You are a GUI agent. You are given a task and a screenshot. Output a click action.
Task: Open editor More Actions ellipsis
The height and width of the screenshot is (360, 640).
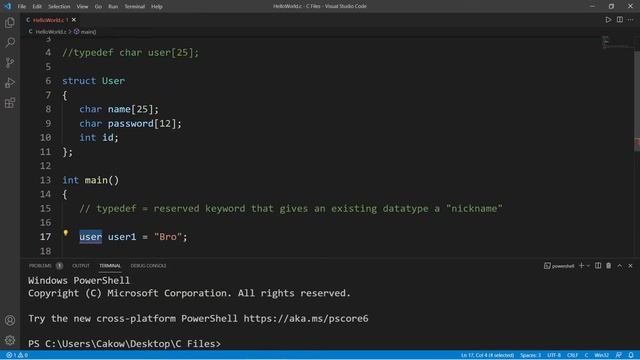coord(631,20)
